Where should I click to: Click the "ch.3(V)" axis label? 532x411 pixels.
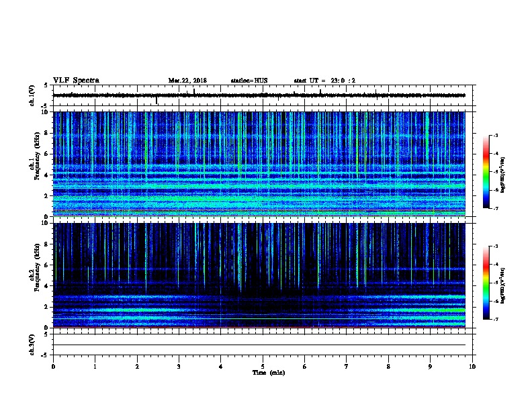tap(32, 345)
